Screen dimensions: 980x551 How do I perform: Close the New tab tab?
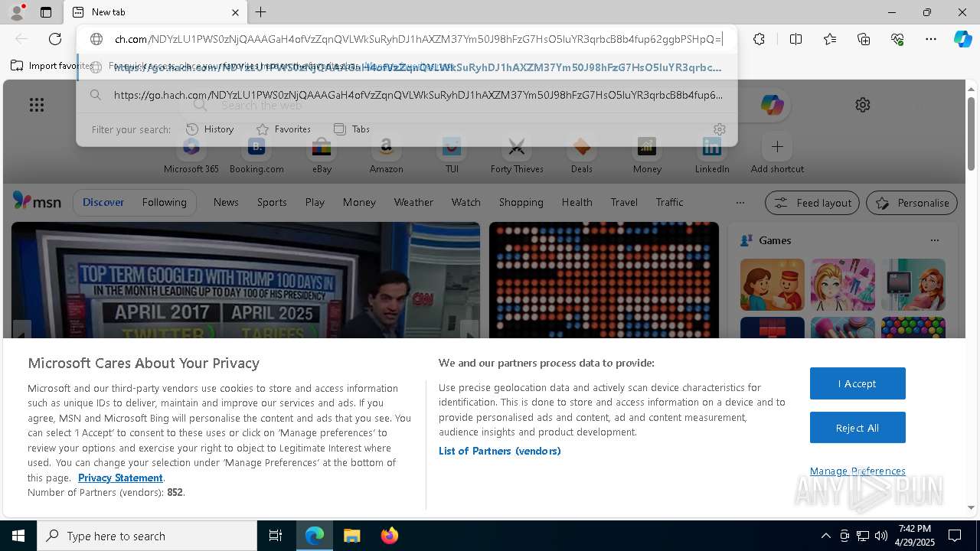pos(235,12)
